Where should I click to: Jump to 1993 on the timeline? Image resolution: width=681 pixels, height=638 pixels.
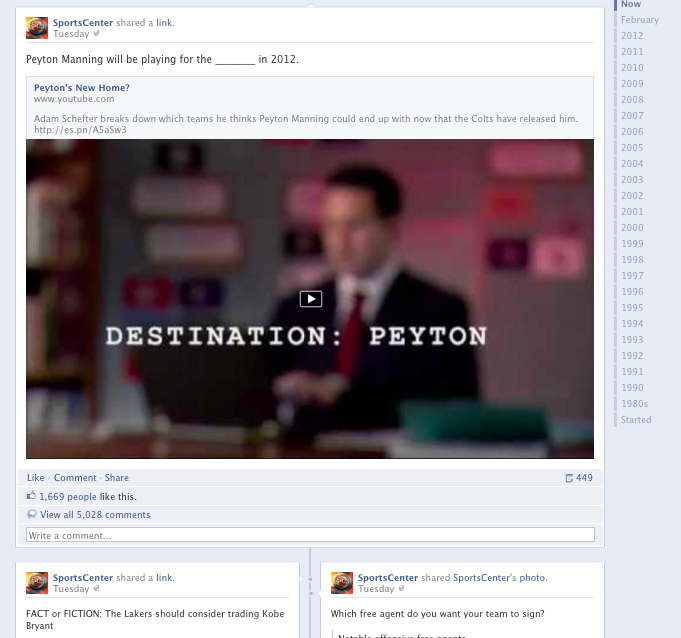pos(632,340)
